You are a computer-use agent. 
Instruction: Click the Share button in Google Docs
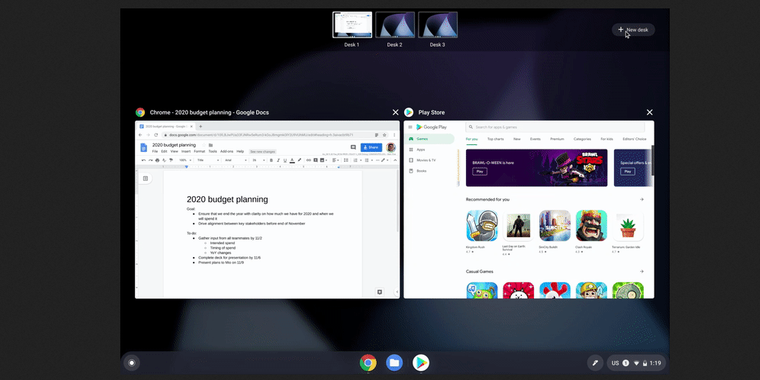click(371, 147)
